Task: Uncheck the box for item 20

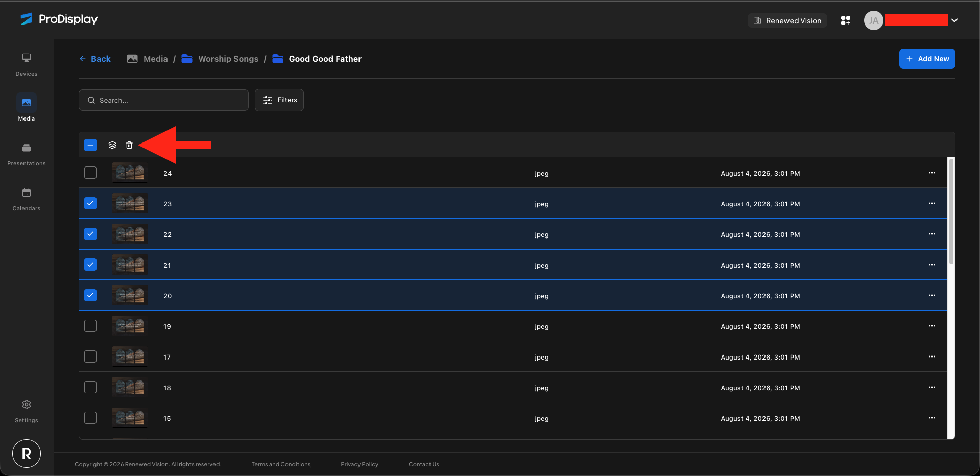Action: click(90, 295)
